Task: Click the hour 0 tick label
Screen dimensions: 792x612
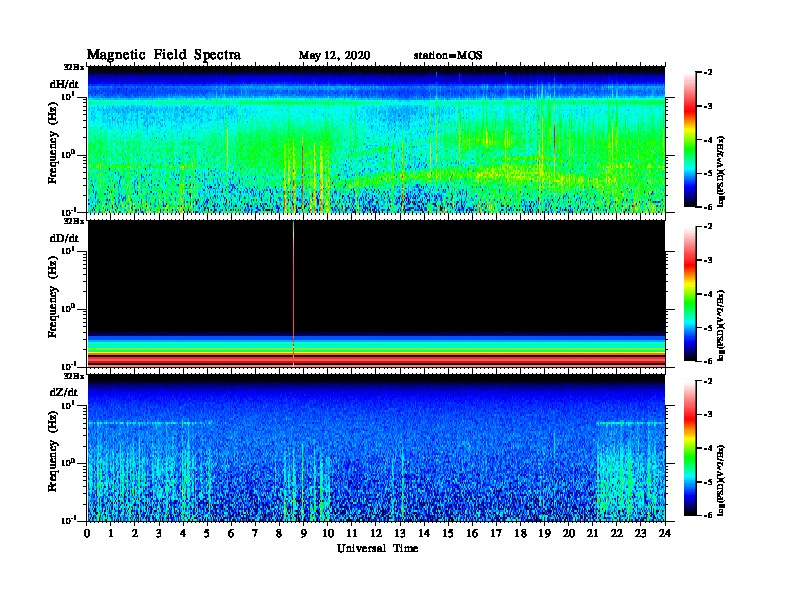Action: [x=87, y=533]
